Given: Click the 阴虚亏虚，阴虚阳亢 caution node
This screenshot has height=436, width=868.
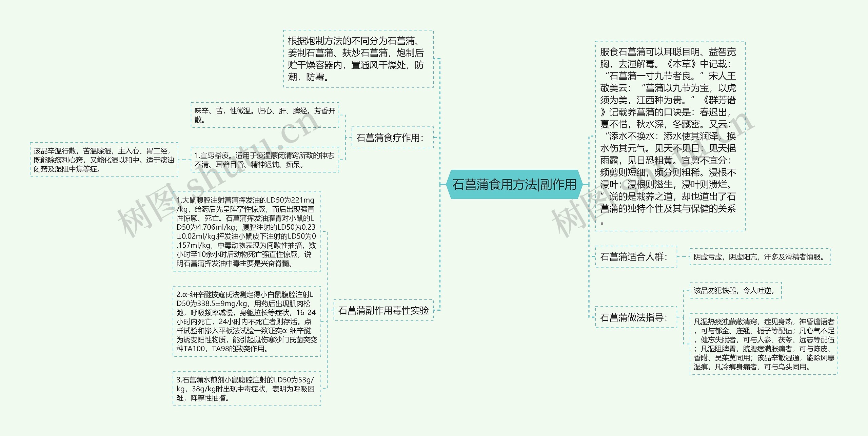Looking at the screenshot, I should tap(760, 257).
